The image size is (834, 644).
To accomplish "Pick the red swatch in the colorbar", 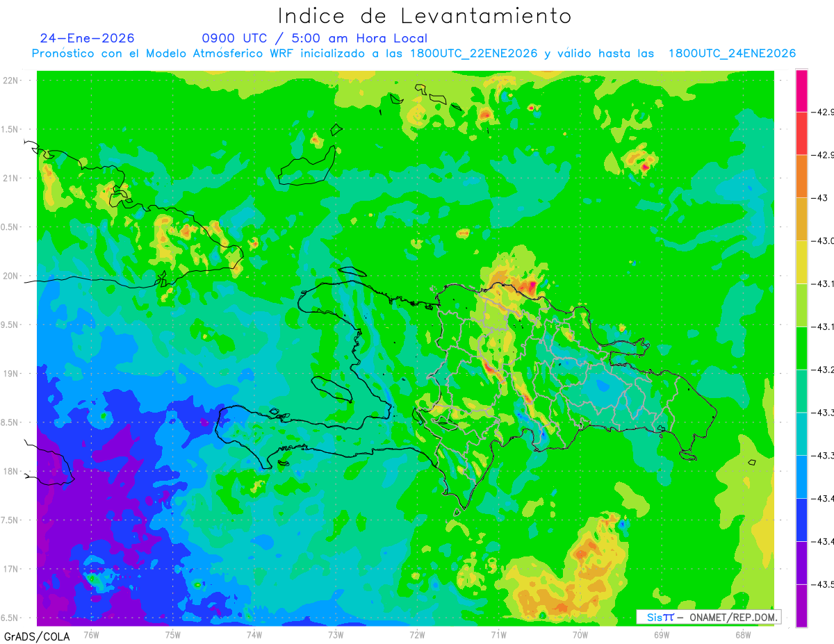I will point(801,133).
